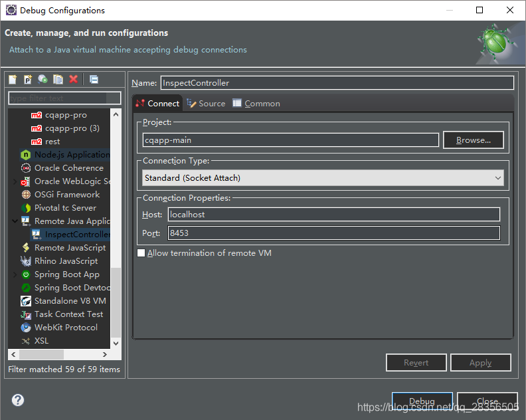Click the type filter text box
Viewport: 526px width, 420px height.
(x=64, y=98)
